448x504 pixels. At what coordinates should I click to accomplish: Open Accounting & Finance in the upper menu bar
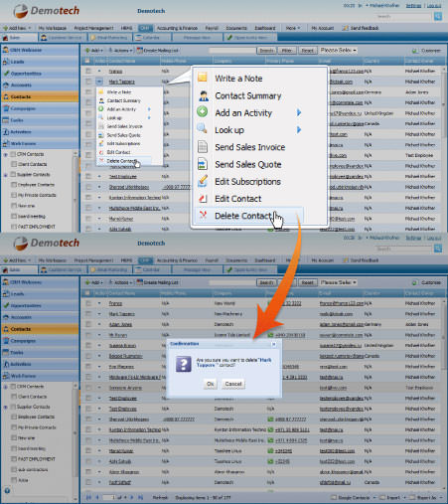(177, 28)
